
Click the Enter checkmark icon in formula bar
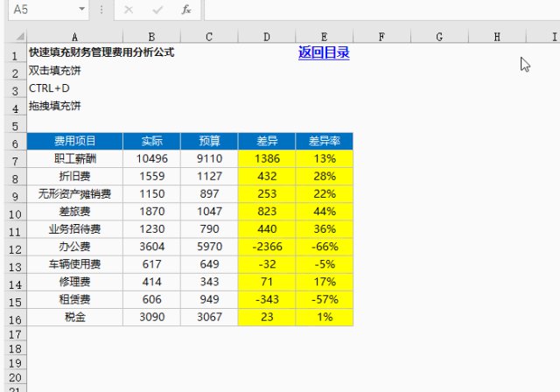pyautogui.click(x=157, y=10)
